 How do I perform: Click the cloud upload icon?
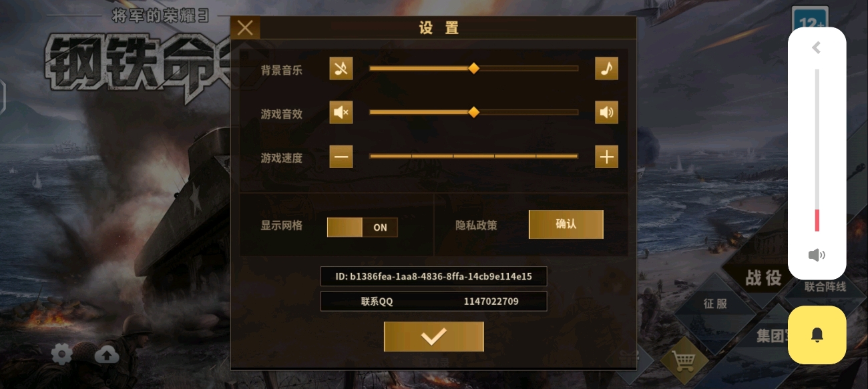tap(107, 354)
